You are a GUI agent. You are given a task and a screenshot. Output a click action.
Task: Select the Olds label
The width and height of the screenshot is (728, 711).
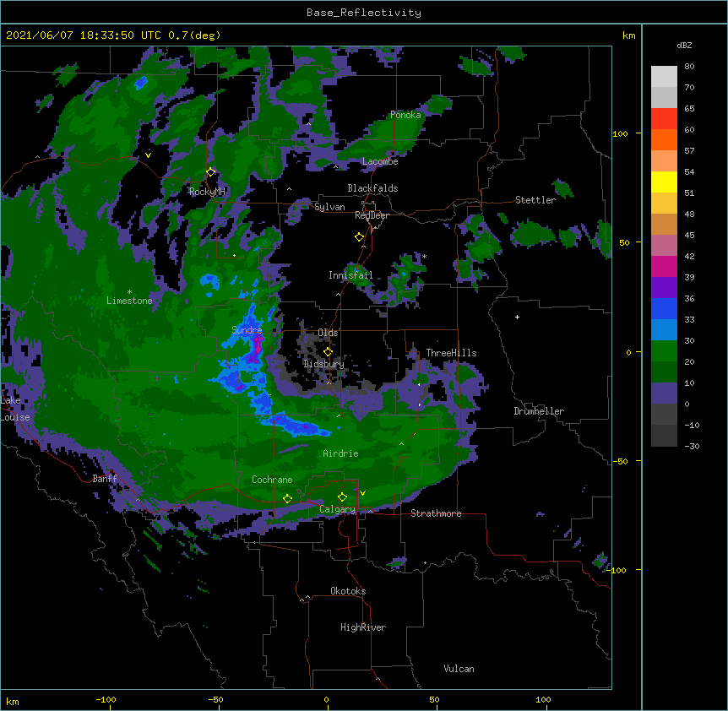point(328,333)
